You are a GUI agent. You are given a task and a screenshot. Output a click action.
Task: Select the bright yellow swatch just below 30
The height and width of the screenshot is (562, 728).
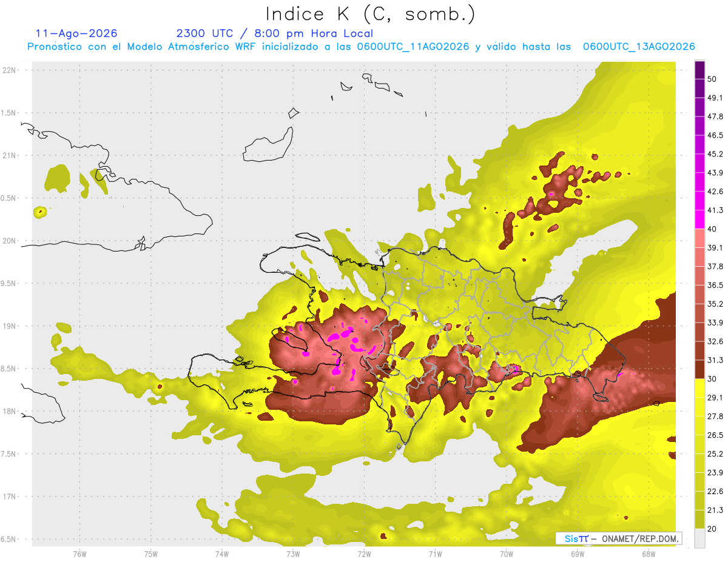click(x=700, y=388)
